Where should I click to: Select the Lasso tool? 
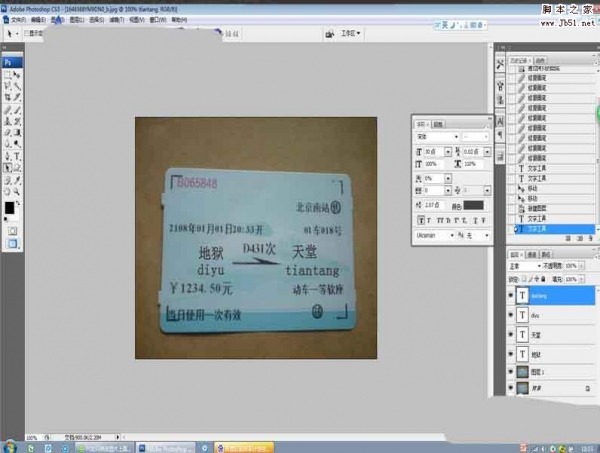pyautogui.click(x=7, y=86)
